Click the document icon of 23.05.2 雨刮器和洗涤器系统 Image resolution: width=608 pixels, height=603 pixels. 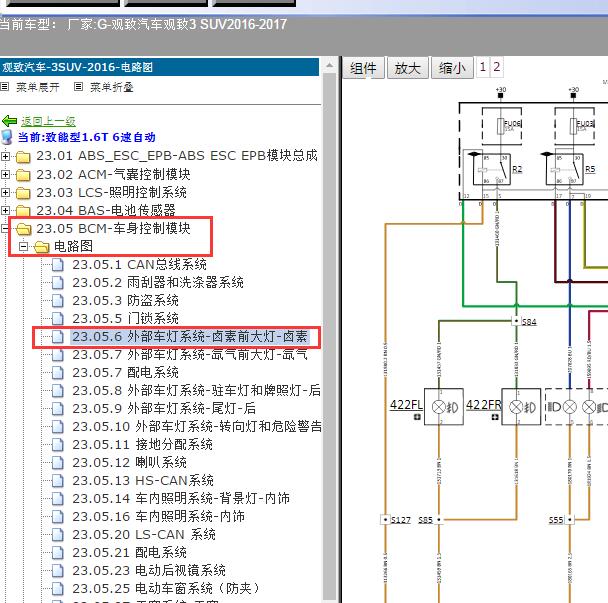point(58,283)
